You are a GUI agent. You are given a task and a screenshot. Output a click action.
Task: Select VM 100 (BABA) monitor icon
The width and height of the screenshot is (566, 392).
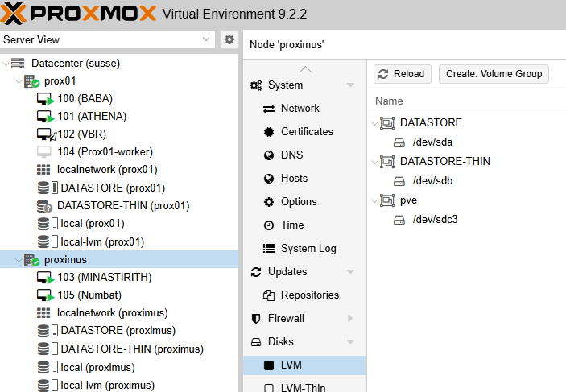(x=45, y=99)
